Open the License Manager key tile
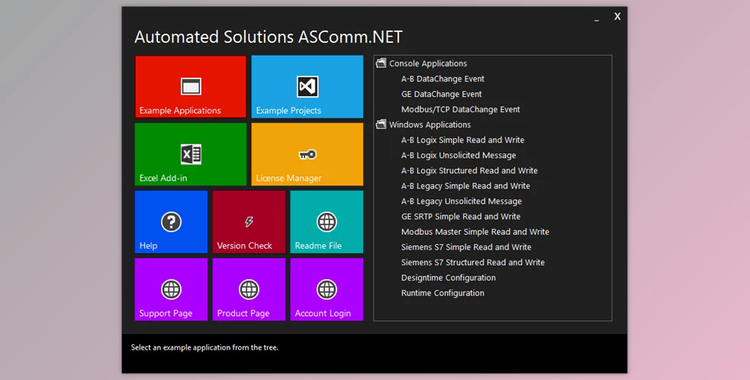Screen dimensions: 750x380 [x=307, y=154]
